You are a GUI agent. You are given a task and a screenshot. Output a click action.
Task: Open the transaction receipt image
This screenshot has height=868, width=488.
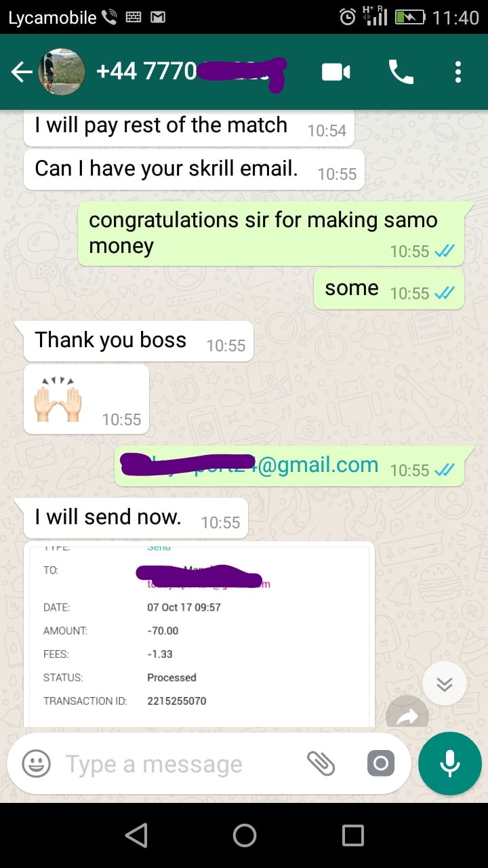[199, 635]
